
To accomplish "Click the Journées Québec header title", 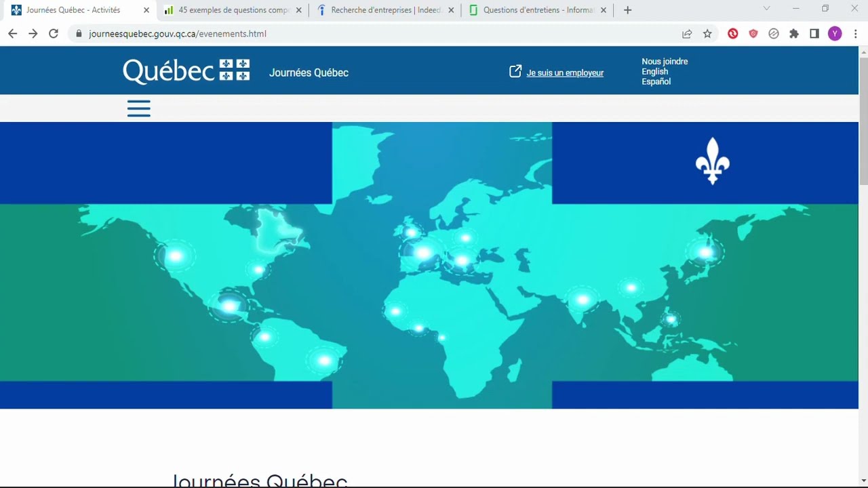I will [x=309, y=73].
